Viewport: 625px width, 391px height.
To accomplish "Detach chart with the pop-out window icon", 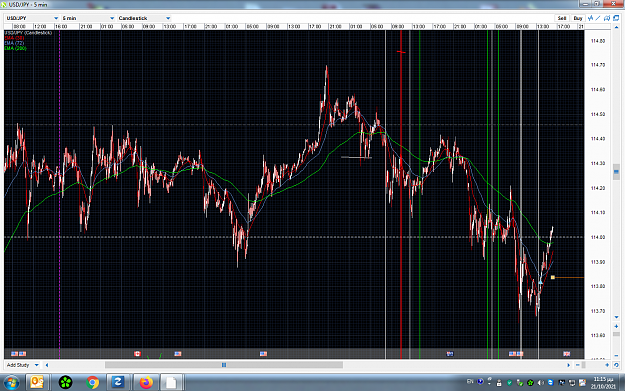I will pos(616,18).
